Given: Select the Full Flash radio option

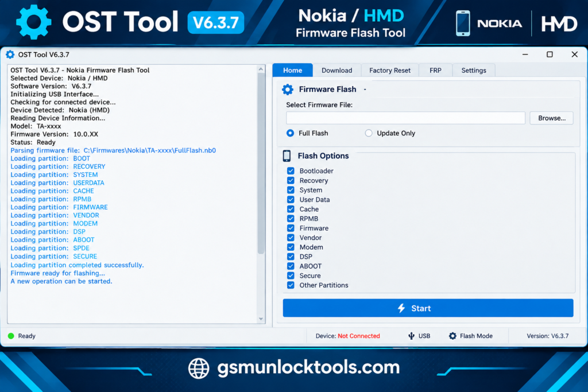Looking at the screenshot, I should [x=290, y=133].
